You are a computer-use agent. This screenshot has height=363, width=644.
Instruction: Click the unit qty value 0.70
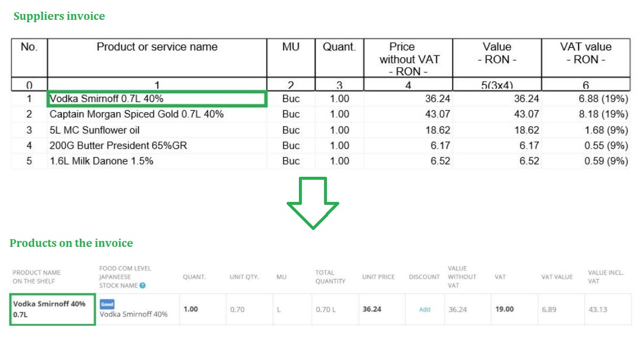pyautogui.click(x=238, y=309)
